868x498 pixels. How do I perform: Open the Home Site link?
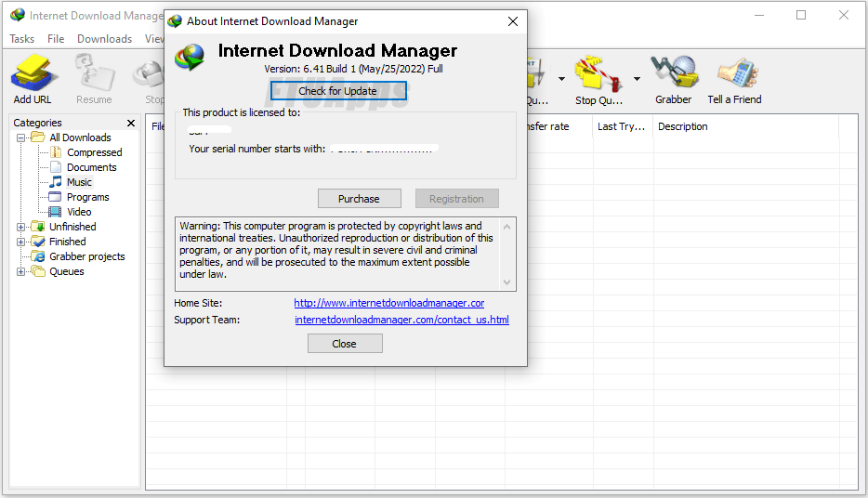(389, 303)
